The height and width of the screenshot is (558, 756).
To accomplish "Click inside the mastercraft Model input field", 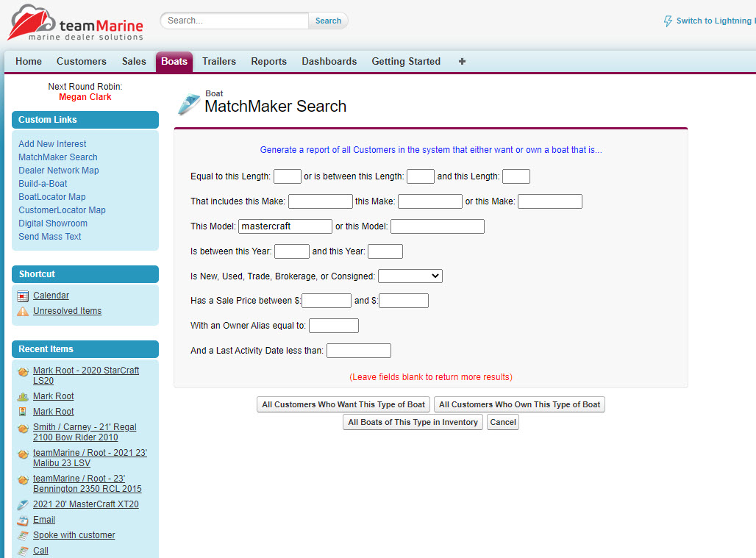I will pos(285,226).
